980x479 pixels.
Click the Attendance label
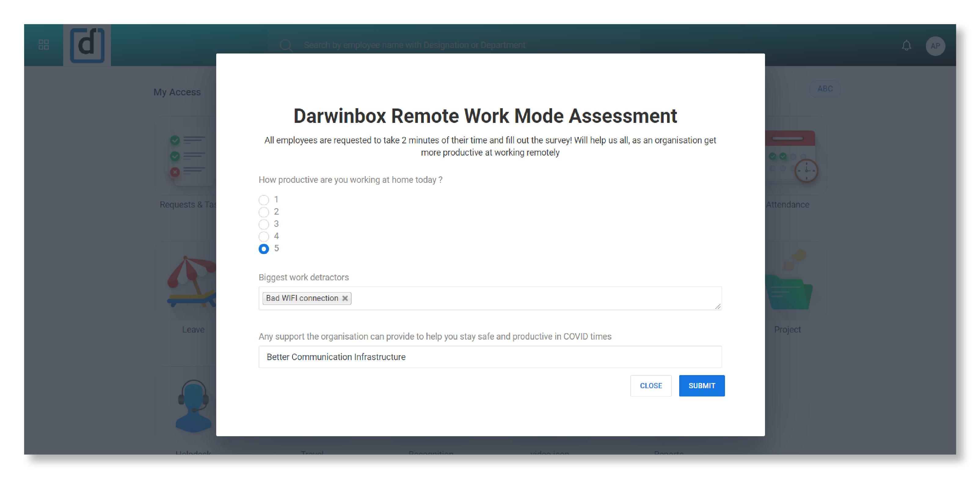(x=788, y=204)
